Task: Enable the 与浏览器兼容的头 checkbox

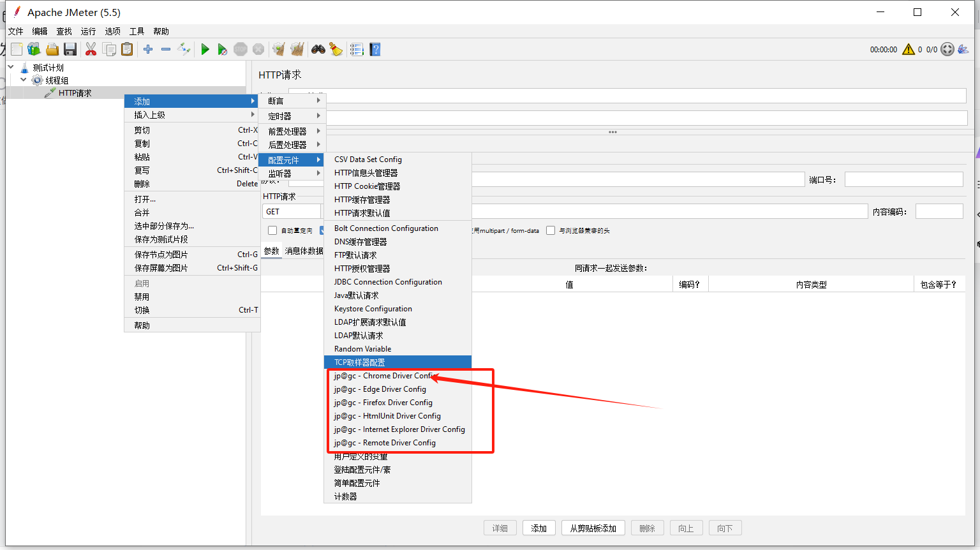Action: pos(551,230)
